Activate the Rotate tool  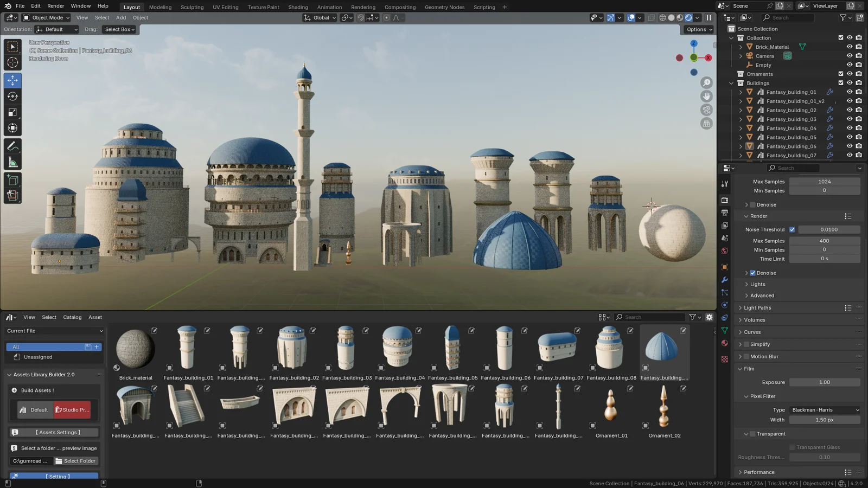pyautogui.click(x=12, y=96)
